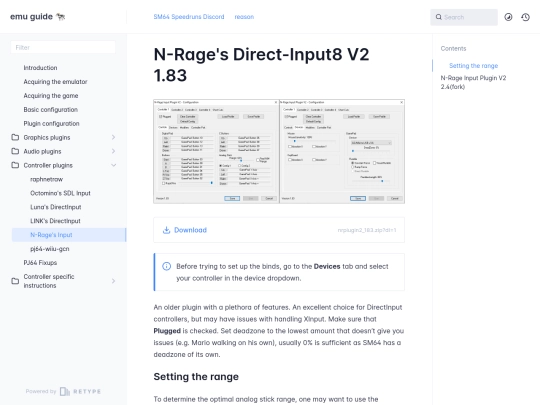Open Luna's DirectInput page
540x405 pixels.
click(x=55, y=207)
